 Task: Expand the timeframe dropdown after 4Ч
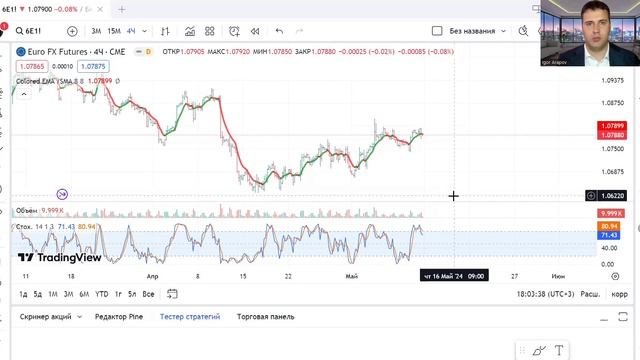[x=144, y=31]
